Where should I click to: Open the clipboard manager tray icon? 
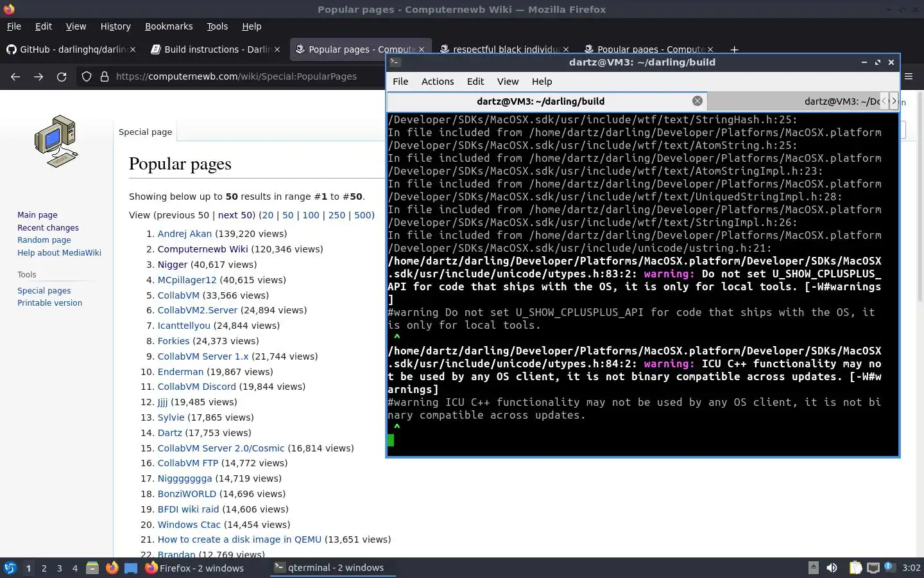click(856, 568)
